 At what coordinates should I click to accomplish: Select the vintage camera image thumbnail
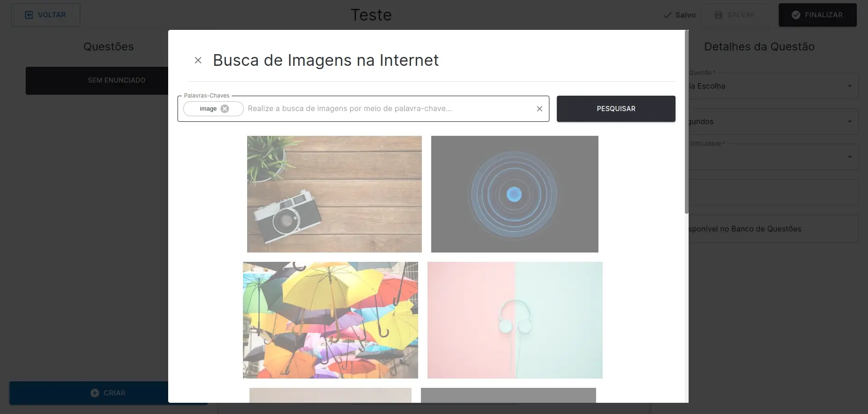click(334, 194)
